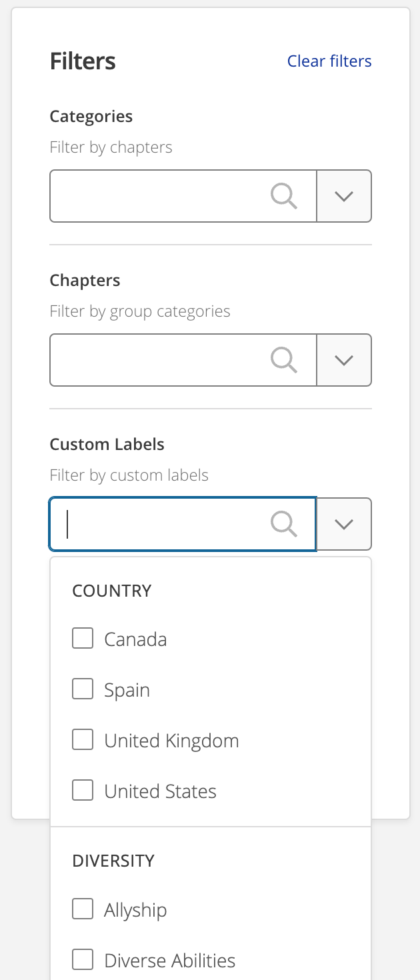
Task: Pick the United States option label
Action: coord(161,791)
